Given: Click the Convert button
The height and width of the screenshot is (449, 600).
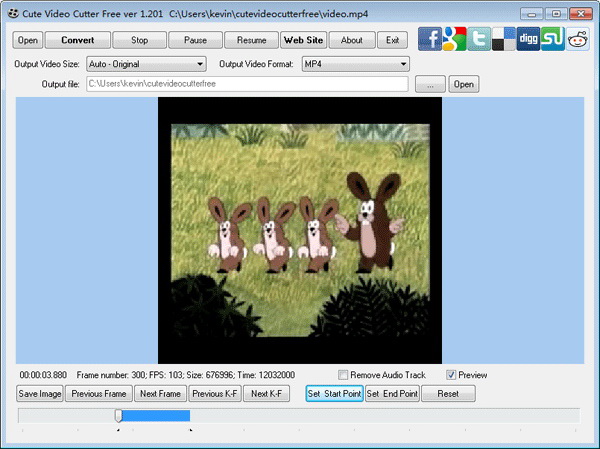Looking at the screenshot, I should tap(78, 40).
